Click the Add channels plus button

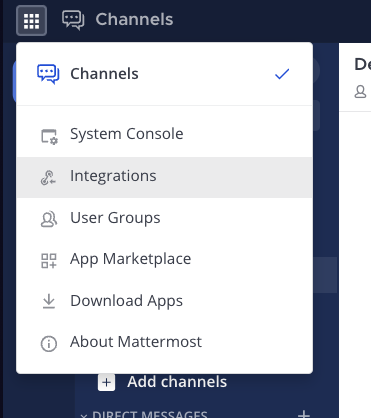107,382
